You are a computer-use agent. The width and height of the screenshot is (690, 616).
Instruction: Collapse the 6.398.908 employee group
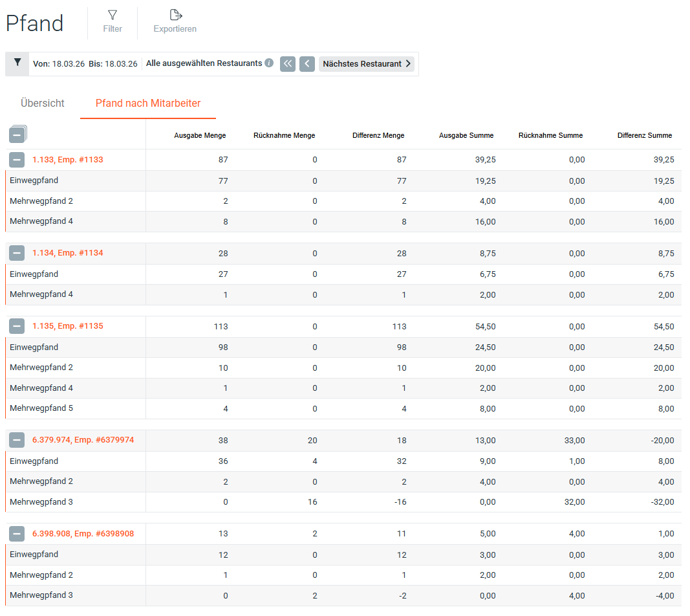[x=17, y=534]
